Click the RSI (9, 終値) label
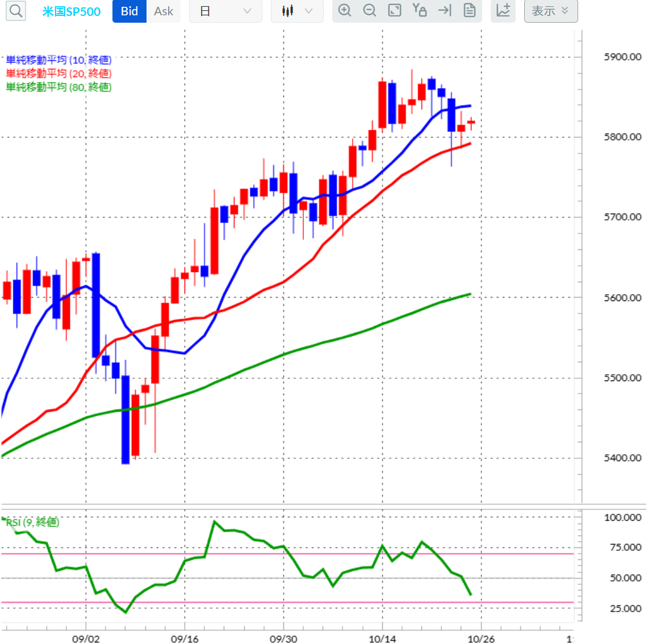Image resolution: width=648 pixels, height=644 pixels. coord(32,522)
